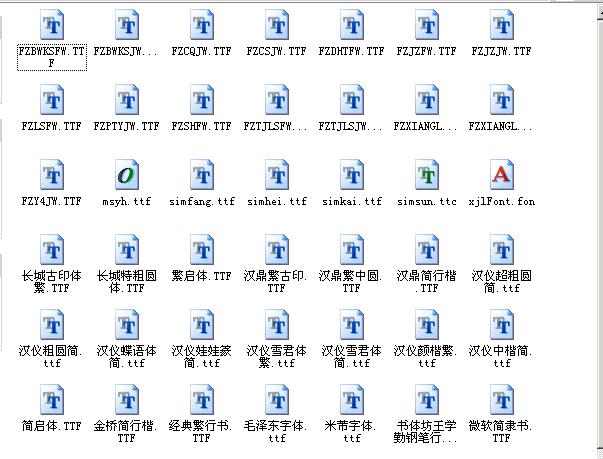Select the FZBWKSJW... font file icon
The height and width of the screenshot is (459, 603).
[x=127, y=25]
